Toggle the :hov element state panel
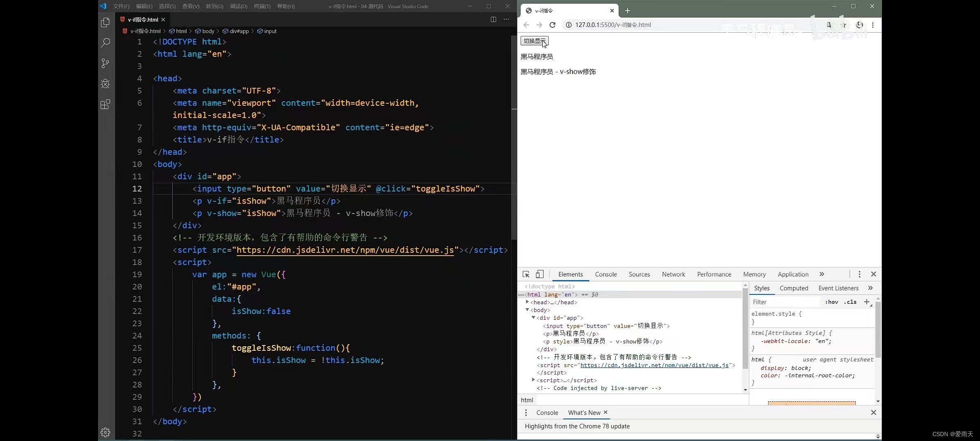 point(831,302)
